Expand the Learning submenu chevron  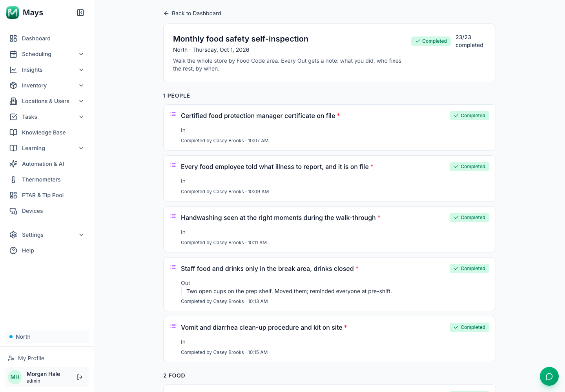point(81,148)
